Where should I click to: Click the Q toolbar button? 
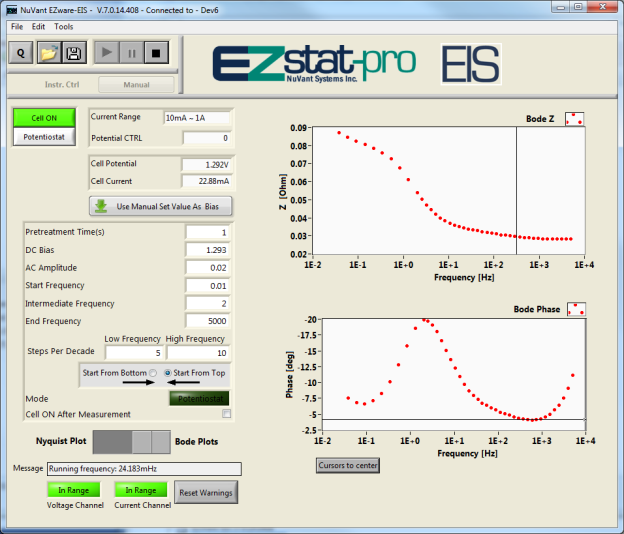pos(21,53)
